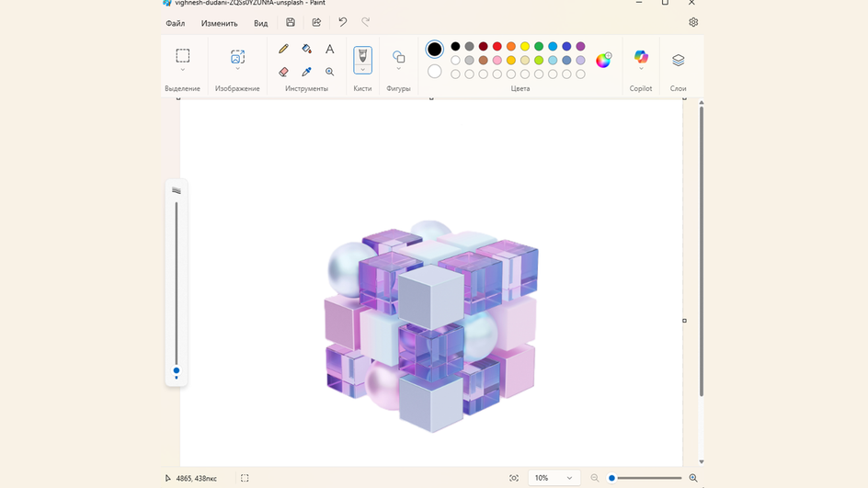Click the selection size icon in status bar
Viewport: 868px width, 488px height.
click(x=245, y=478)
